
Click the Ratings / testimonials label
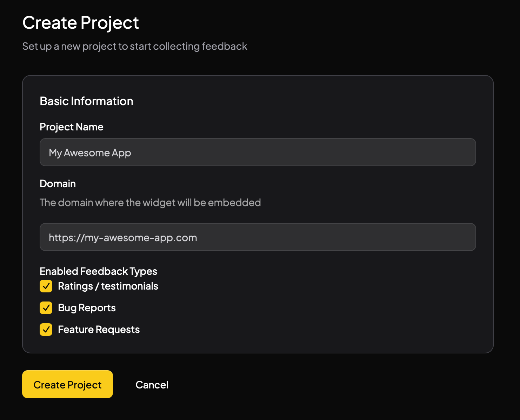pyautogui.click(x=108, y=286)
